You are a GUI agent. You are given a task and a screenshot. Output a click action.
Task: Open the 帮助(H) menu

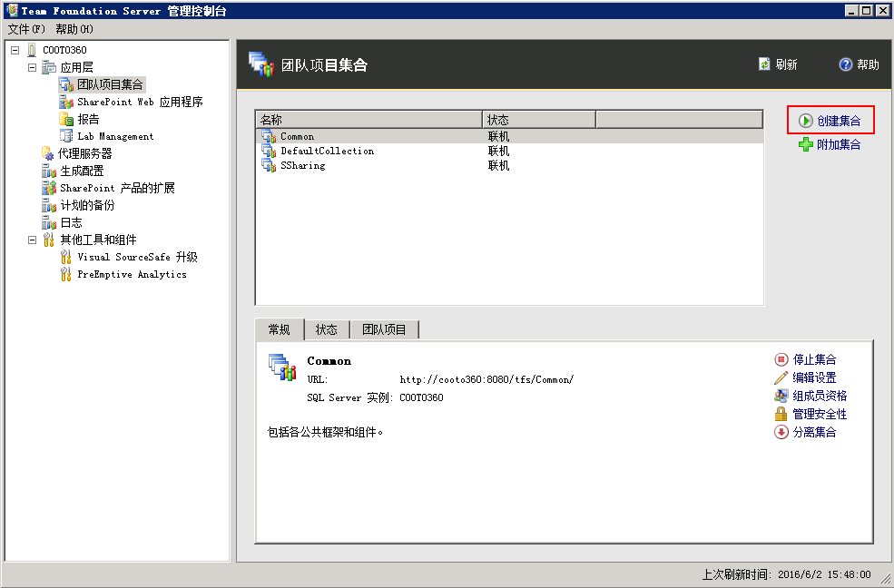click(74, 29)
